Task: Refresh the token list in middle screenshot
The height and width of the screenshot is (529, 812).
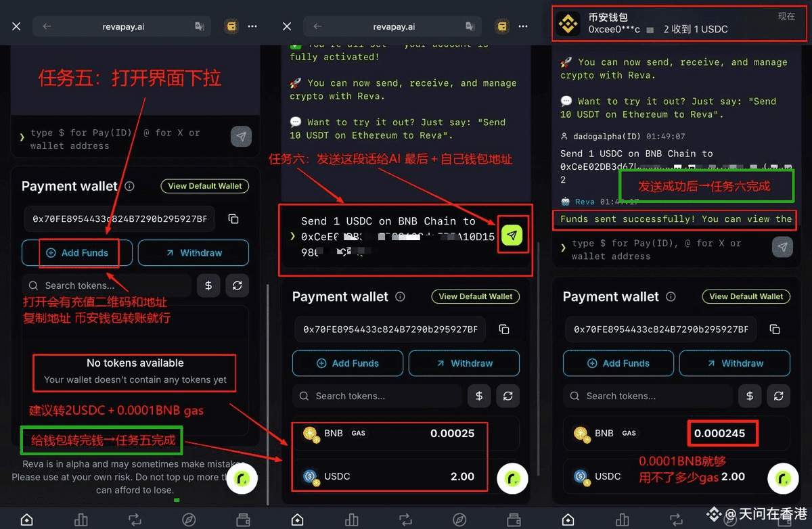Action: [507, 396]
